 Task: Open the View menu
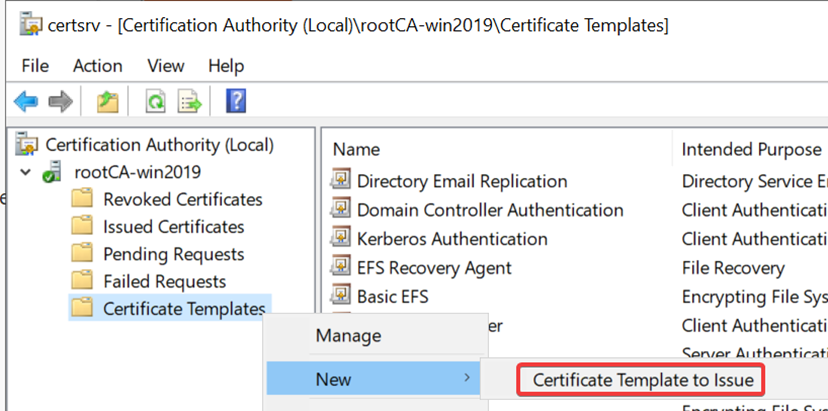tap(165, 66)
